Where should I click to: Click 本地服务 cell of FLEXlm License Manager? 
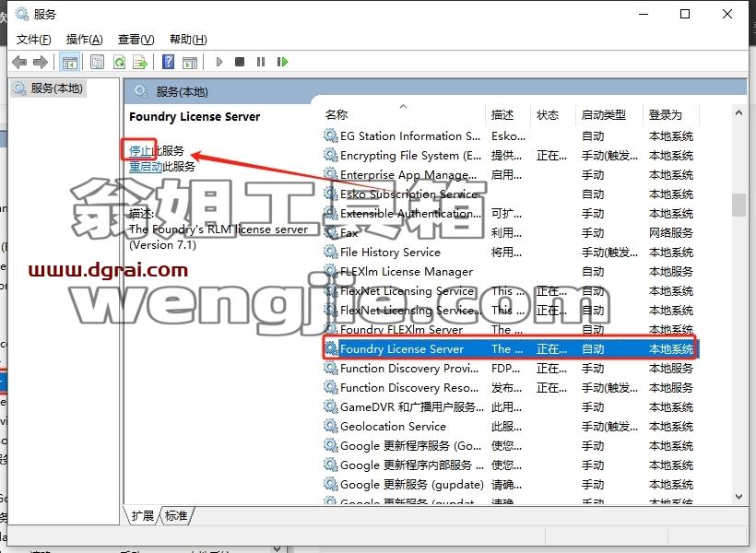pyautogui.click(x=670, y=272)
